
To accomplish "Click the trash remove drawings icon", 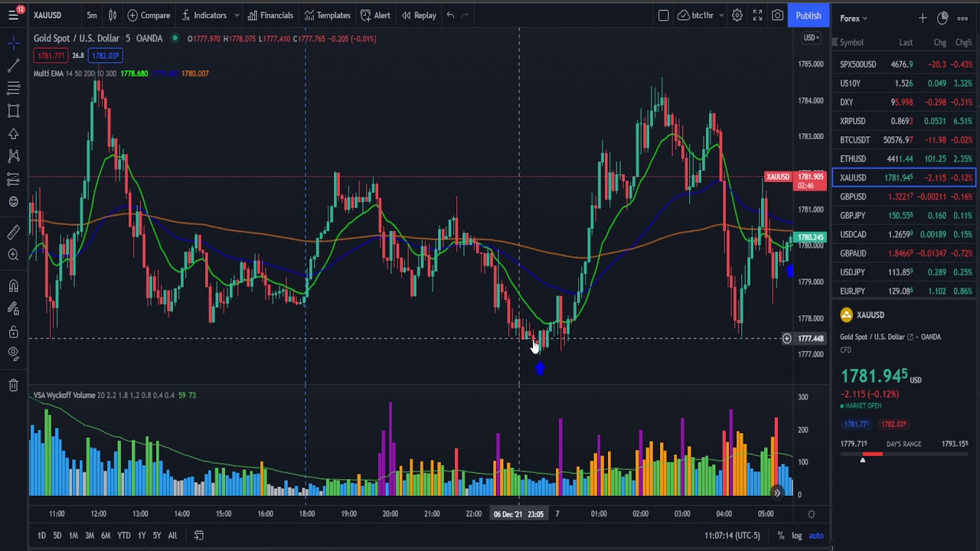I will click(13, 385).
